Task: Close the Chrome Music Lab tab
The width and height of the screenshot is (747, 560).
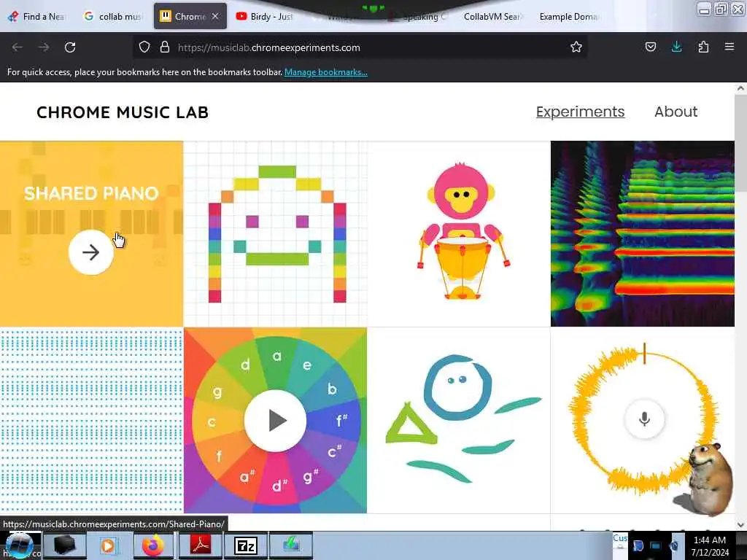Action: click(x=215, y=16)
